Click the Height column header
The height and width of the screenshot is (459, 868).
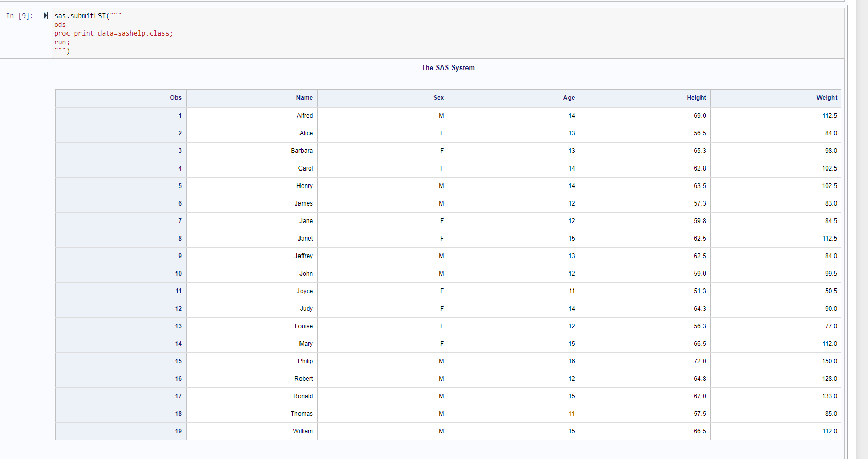696,98
